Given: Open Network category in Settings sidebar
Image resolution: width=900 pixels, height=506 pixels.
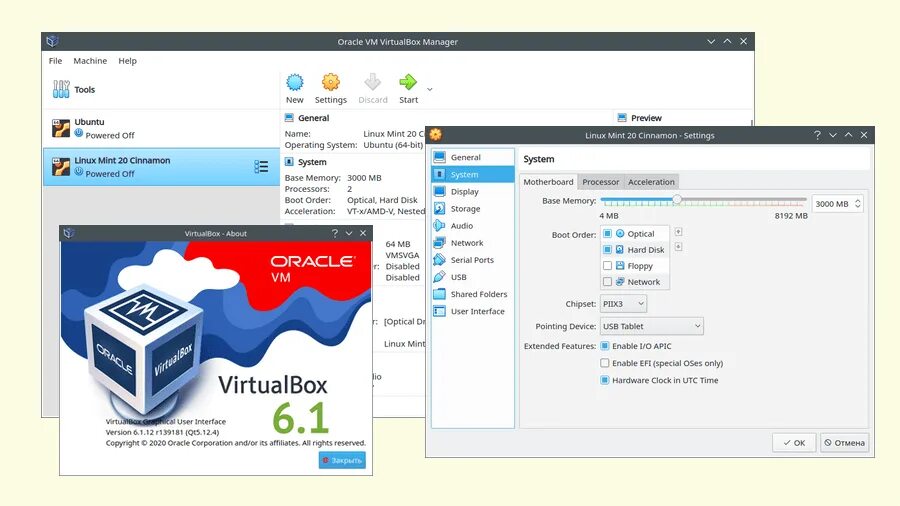Looking at the screenshot, I should [472, 243].
